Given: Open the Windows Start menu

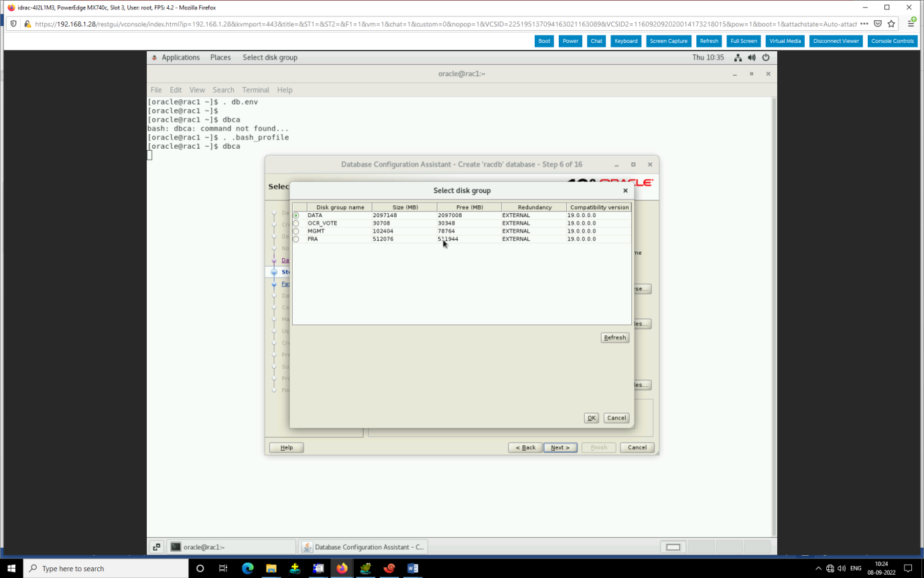Looking at the screenshot, I should (11, 569).
